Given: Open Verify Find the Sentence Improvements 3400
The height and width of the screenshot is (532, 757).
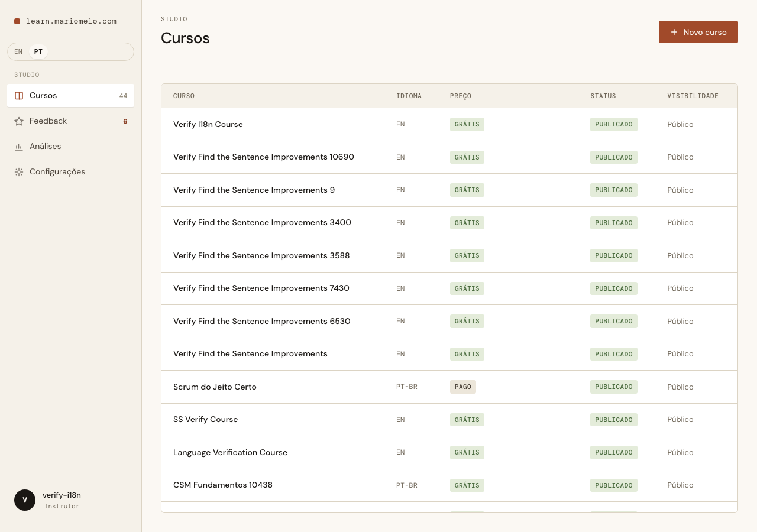Looking at the screenshot, I should coord(449,223).
